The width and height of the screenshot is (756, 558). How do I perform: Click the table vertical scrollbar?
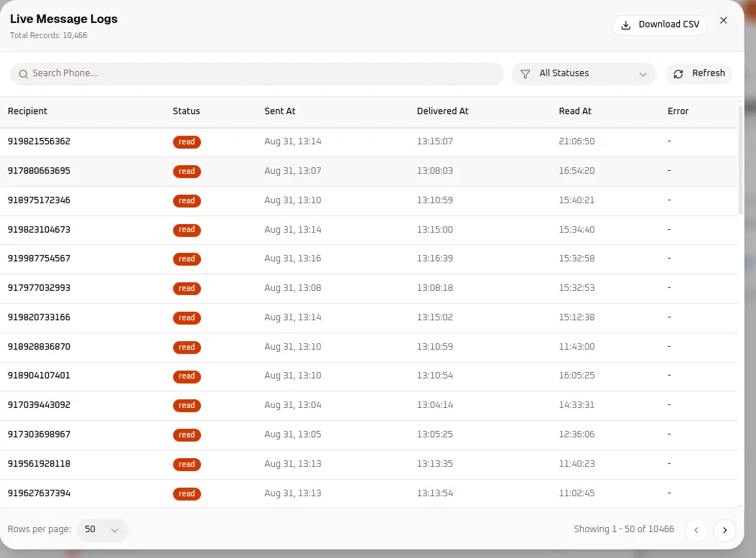pyautogui.click(x=741, y=159)
